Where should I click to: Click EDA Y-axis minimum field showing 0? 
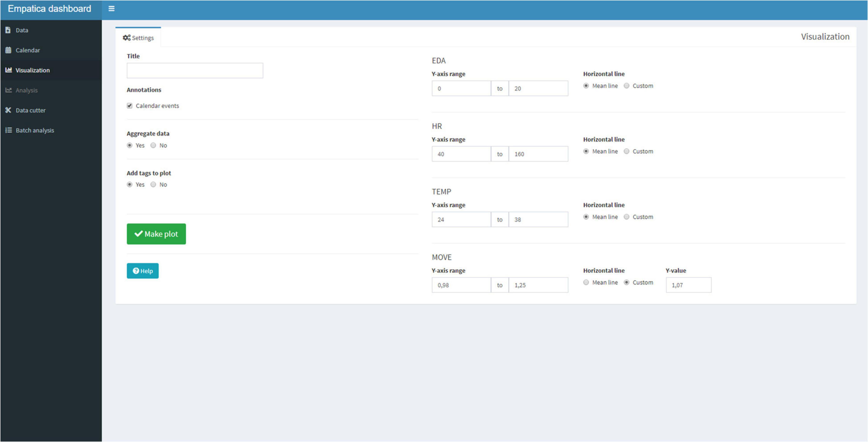(x=461, y=88)
